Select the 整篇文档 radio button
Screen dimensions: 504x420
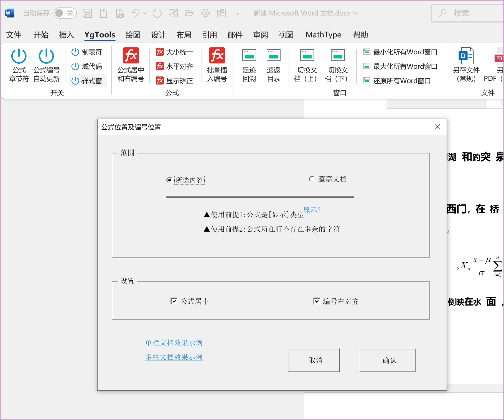tap(312, 179)
